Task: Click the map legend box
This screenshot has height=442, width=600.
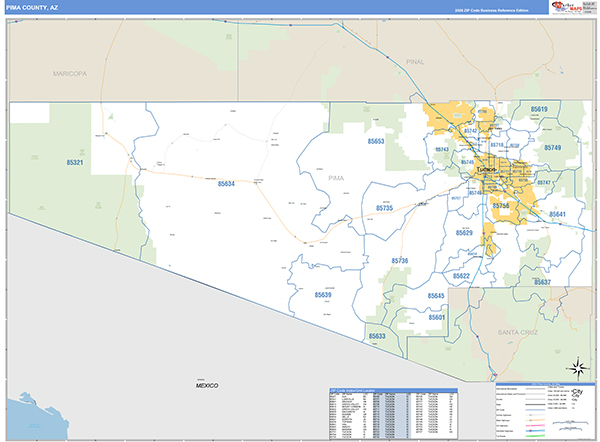Action: tap(546, 411)
